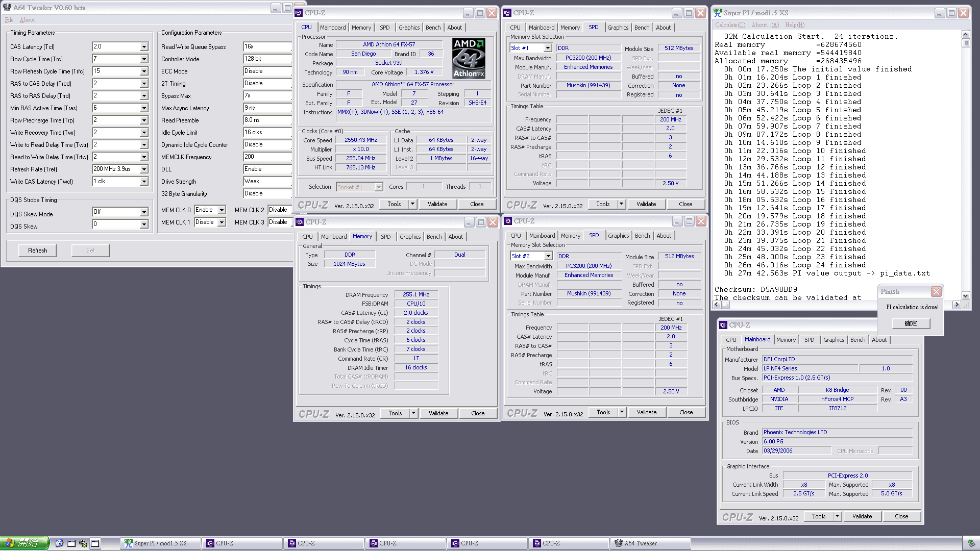Image resolution: width=980 pixels, height=551 pixels.
Task: Open the Graphics tab in Motherboard CPU-Z window
Action: pos(834,340)
